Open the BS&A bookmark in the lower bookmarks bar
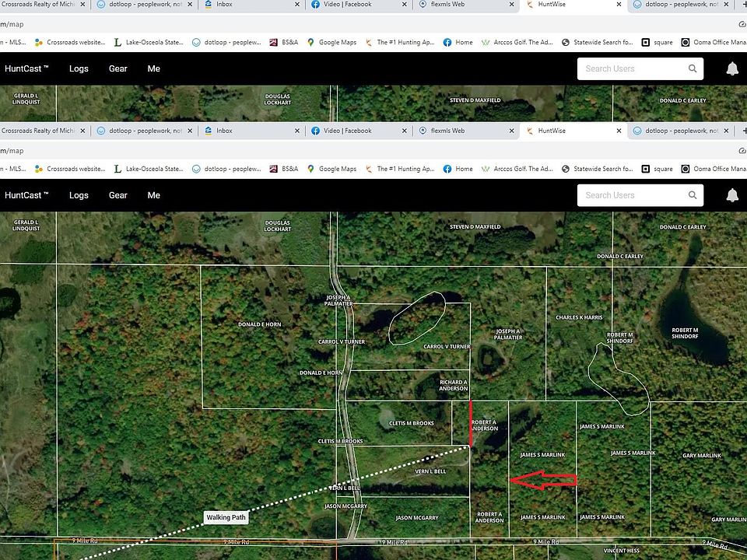The image size is (747, 560). tap(283, 169)
